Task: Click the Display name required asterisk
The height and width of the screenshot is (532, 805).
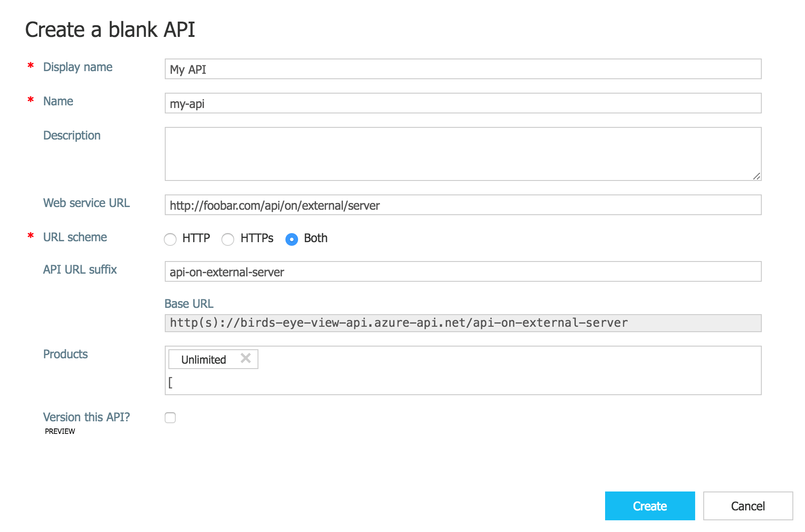Action: (x=30, y=66)
